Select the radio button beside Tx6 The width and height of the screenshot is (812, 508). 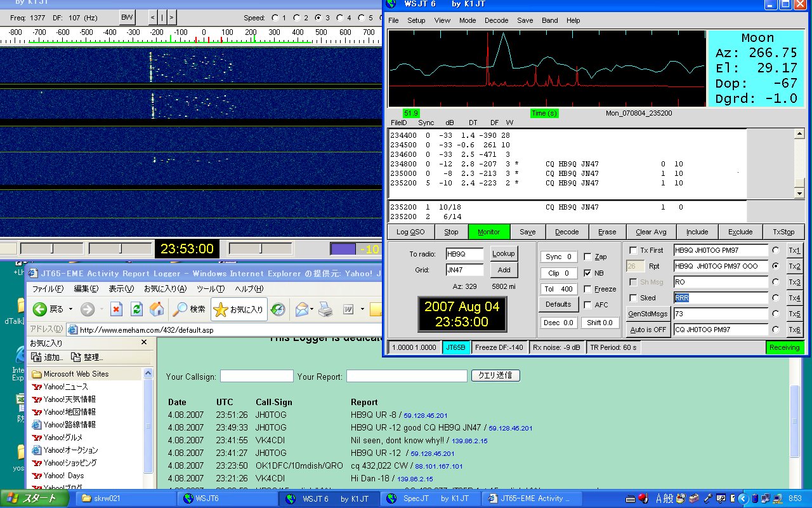[775, 330]
